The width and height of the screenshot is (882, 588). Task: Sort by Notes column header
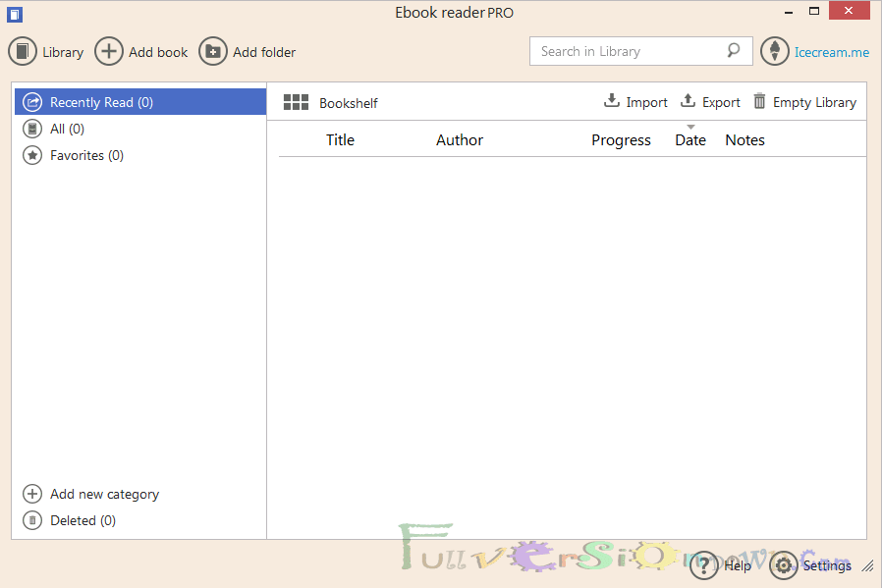tap(744, 140)
